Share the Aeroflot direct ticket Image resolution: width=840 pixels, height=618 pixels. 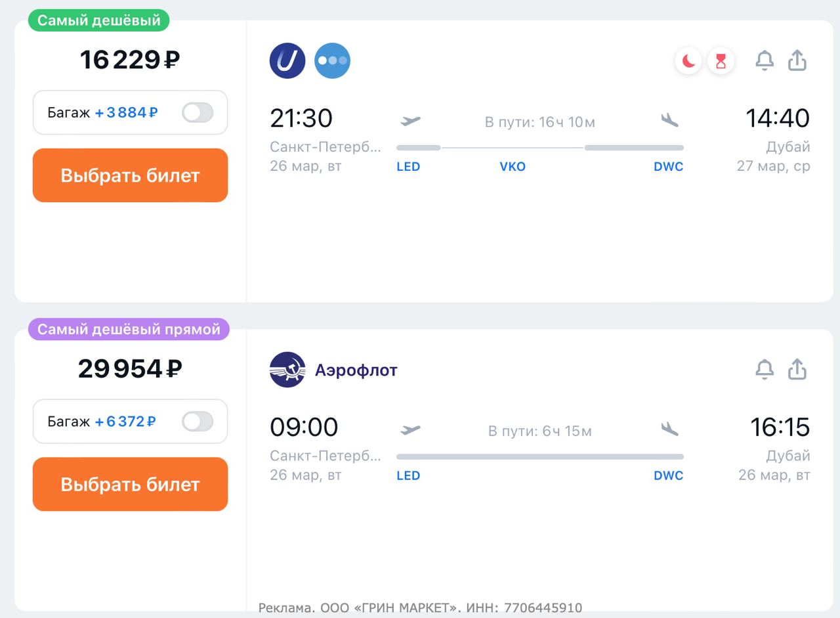[797, 369]
